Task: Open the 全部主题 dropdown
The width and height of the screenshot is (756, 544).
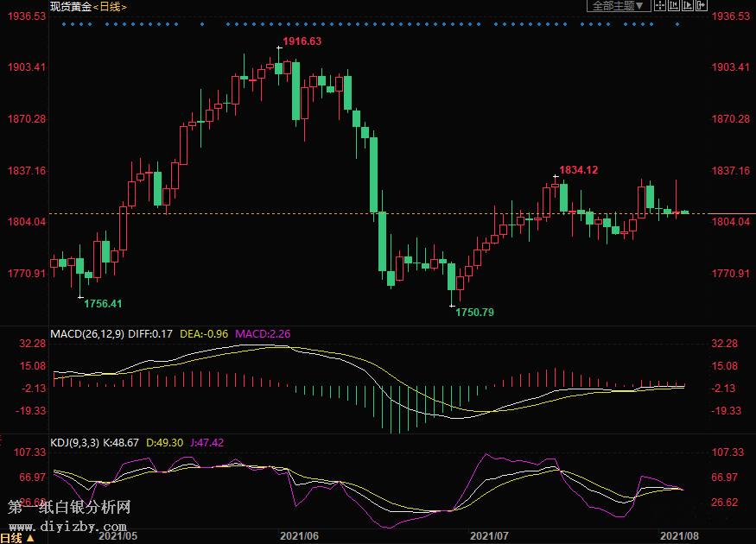Action: click(617, 6)
